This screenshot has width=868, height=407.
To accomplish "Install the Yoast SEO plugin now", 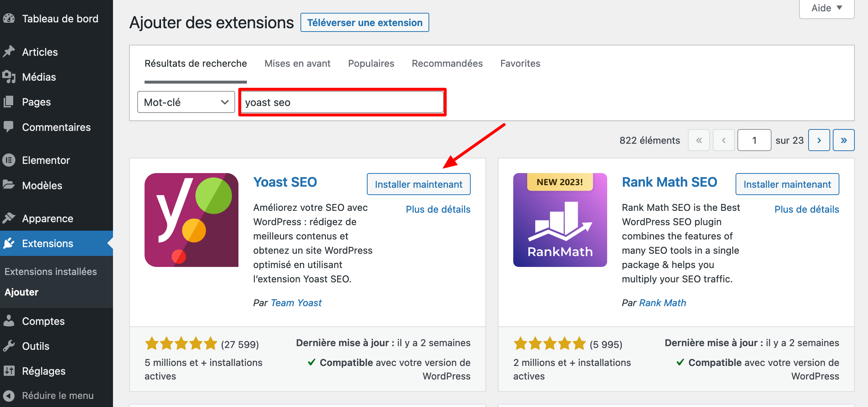I will [418, 184].
